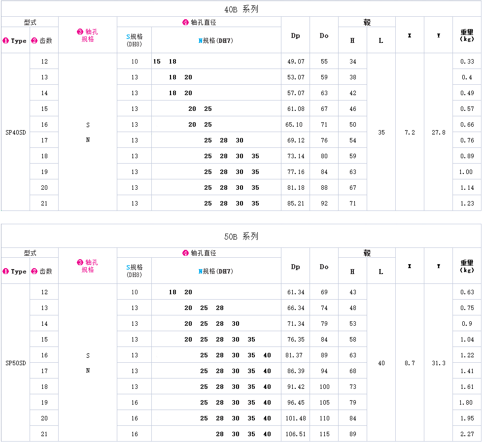Click the SP40SD type cell
The image size is (483, 448).
click(16, 133)
